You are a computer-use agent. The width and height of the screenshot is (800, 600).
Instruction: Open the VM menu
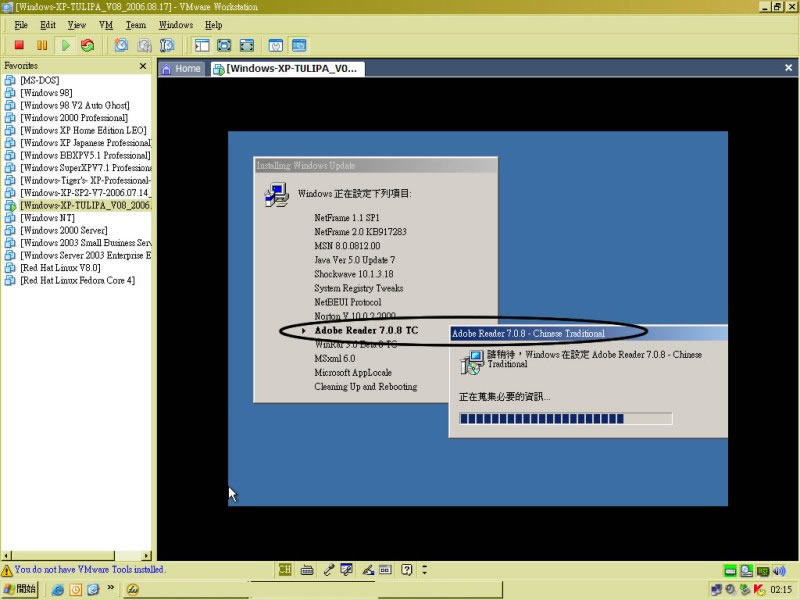coord(106,25)
